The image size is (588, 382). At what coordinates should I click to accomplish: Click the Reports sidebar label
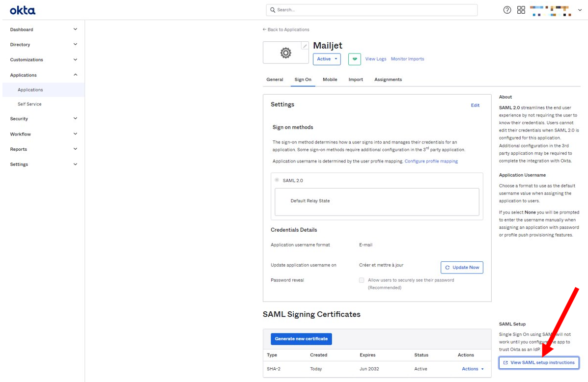tap(18, 149)
